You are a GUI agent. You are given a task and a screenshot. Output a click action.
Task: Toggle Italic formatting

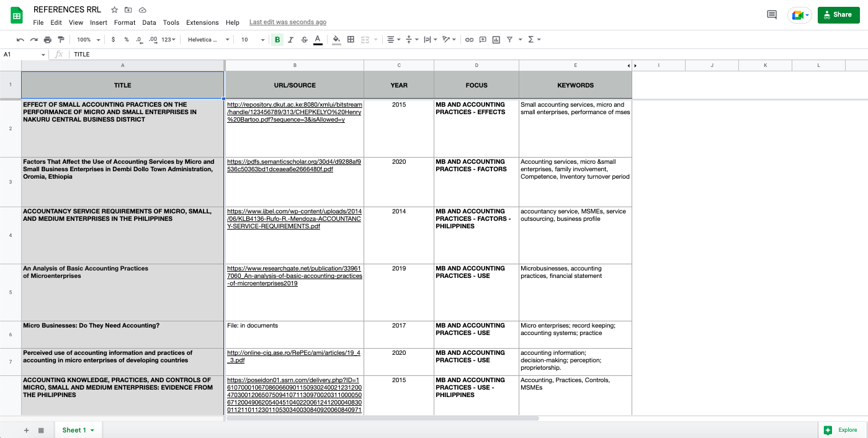290,40
